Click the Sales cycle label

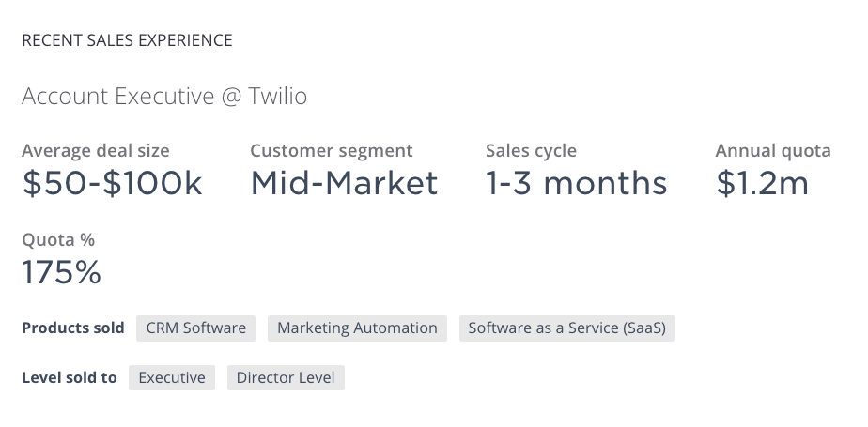point(532,150)
